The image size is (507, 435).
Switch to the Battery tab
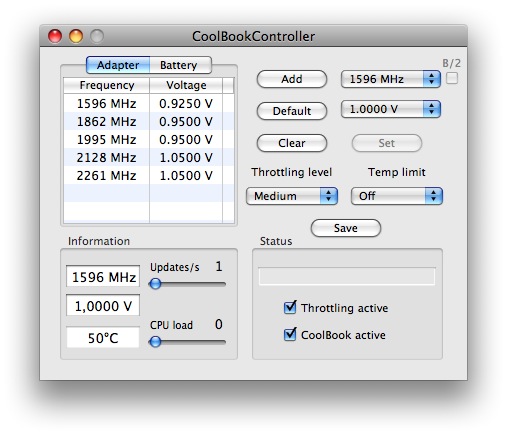click(x=180, y=65)
